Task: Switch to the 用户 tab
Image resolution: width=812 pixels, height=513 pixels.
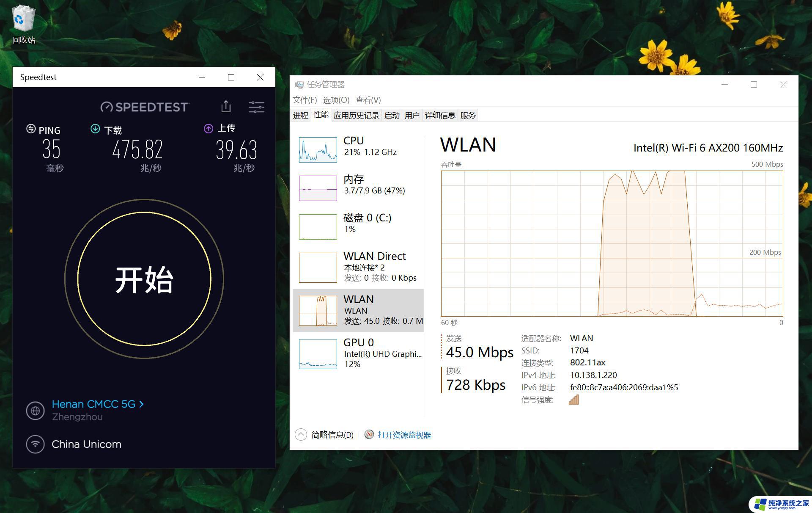Action: coord(412,115)
